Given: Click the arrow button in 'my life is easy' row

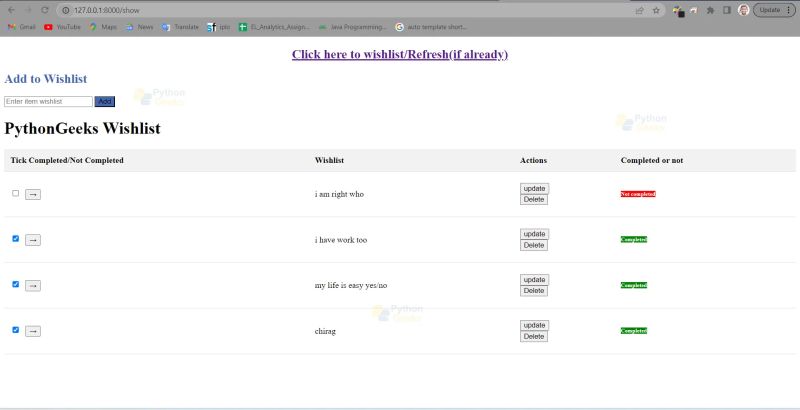Looking at the screenshot, I should [33, 286].
